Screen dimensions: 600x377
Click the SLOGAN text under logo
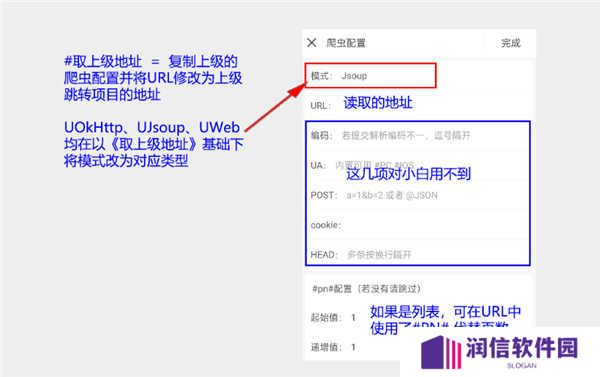522,366
